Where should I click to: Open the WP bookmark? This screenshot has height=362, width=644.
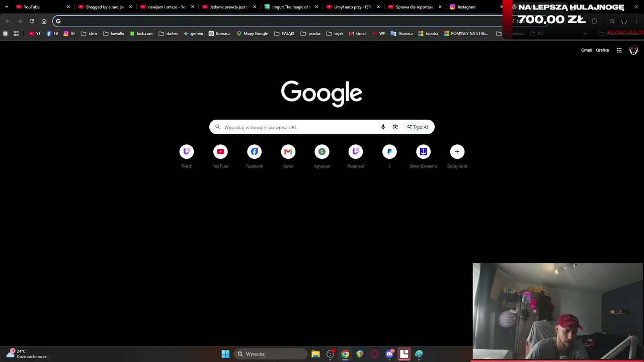click(378, 34)
